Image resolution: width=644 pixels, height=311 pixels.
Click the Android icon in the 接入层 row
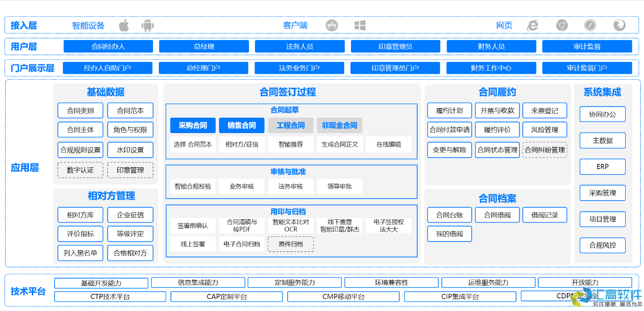147,25
